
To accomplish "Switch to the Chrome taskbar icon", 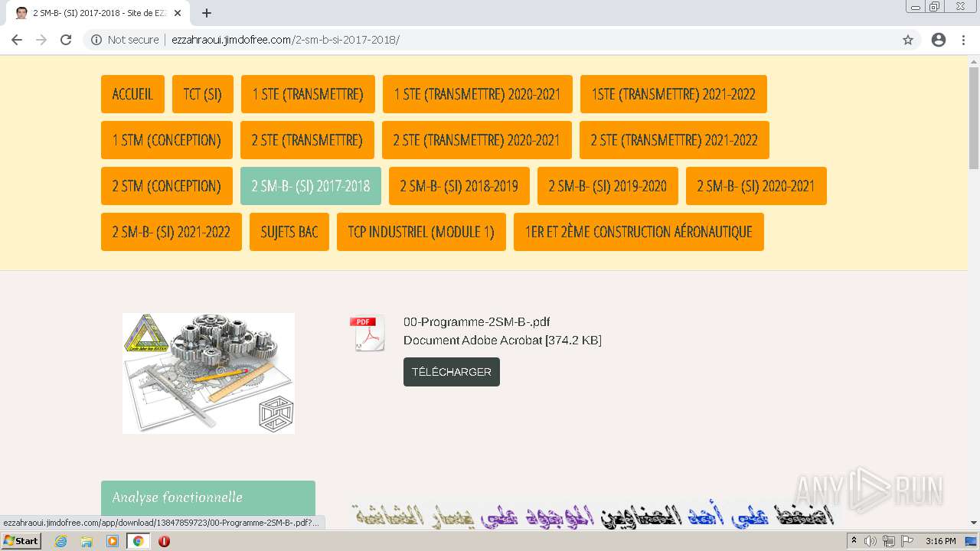I will click(139, 541).
